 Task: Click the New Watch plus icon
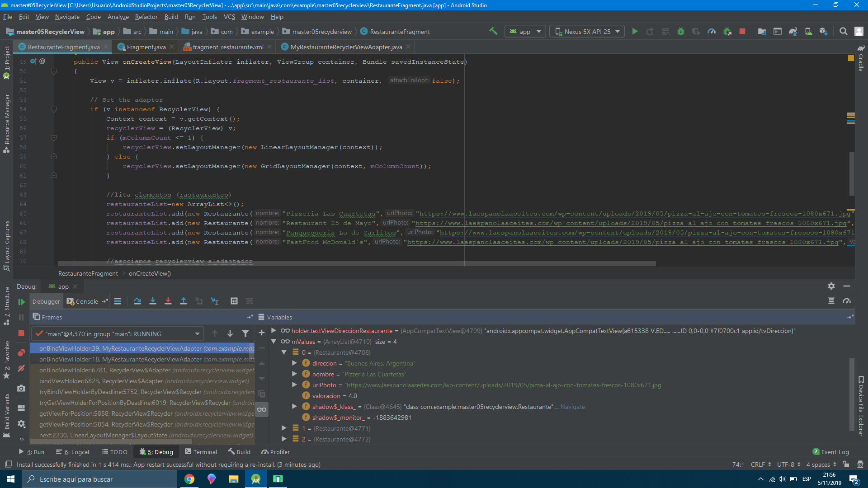pyautogui.click(x=261, y=333)
